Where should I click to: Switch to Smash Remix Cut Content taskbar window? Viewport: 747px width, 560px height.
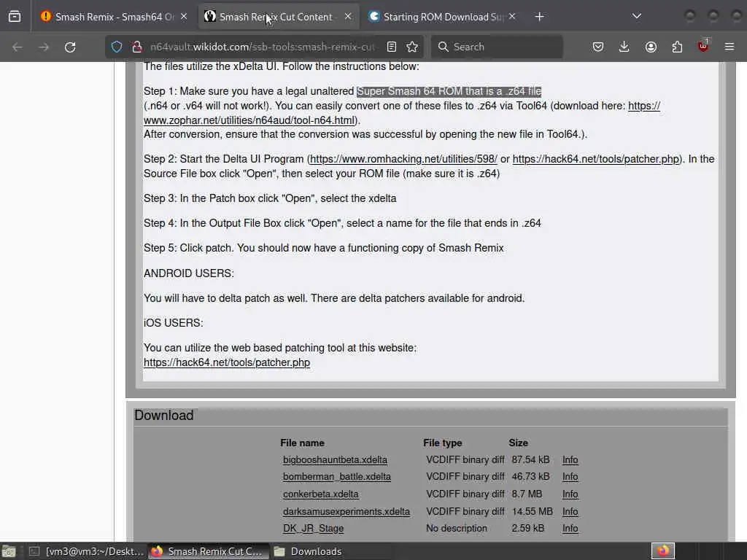(x=209, y=551)
